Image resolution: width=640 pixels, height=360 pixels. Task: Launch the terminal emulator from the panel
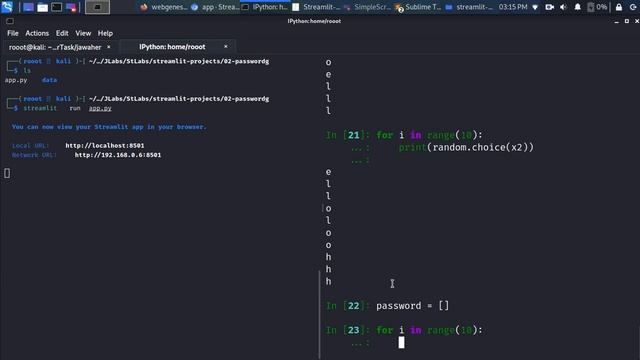57,7
